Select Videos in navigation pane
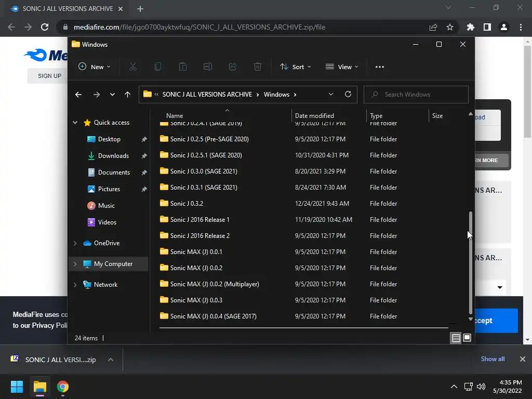Viewport: 532px width, 399px height. [x=107, y=222]
